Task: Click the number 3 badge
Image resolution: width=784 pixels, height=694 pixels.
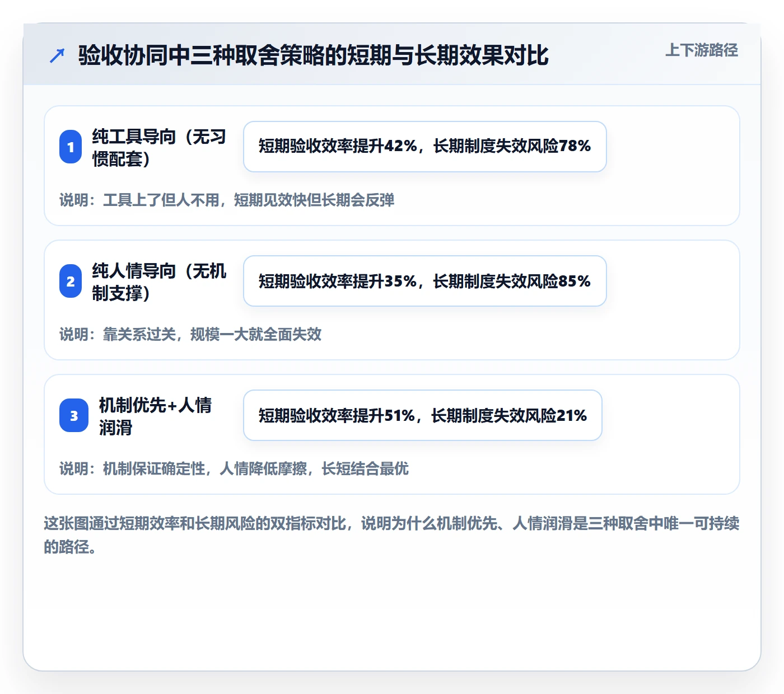Action: pyautogui.click(x=74, y=415)
